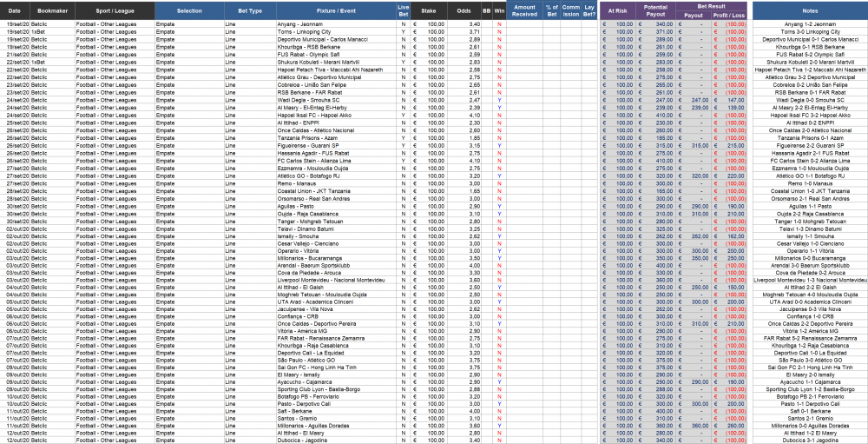Click the Sport / League column header
Viewport: 868px width, 444px height.
point(115,10)
